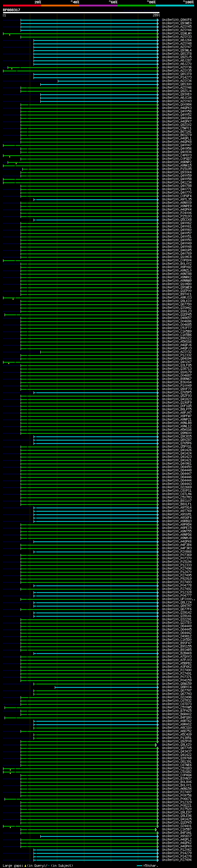The image size is (197, 868).
Task: Select the UniRef100_A8J264 label
Action: [177, 40]
